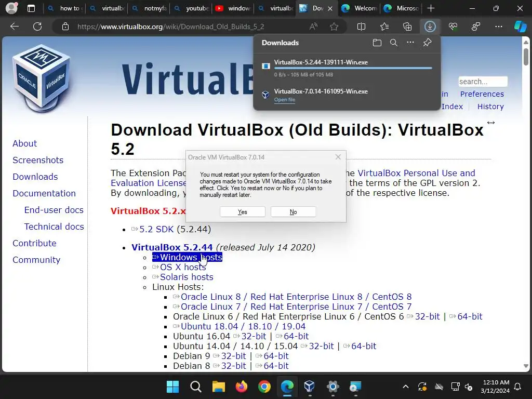Open the Collections icon

[407, 26]
